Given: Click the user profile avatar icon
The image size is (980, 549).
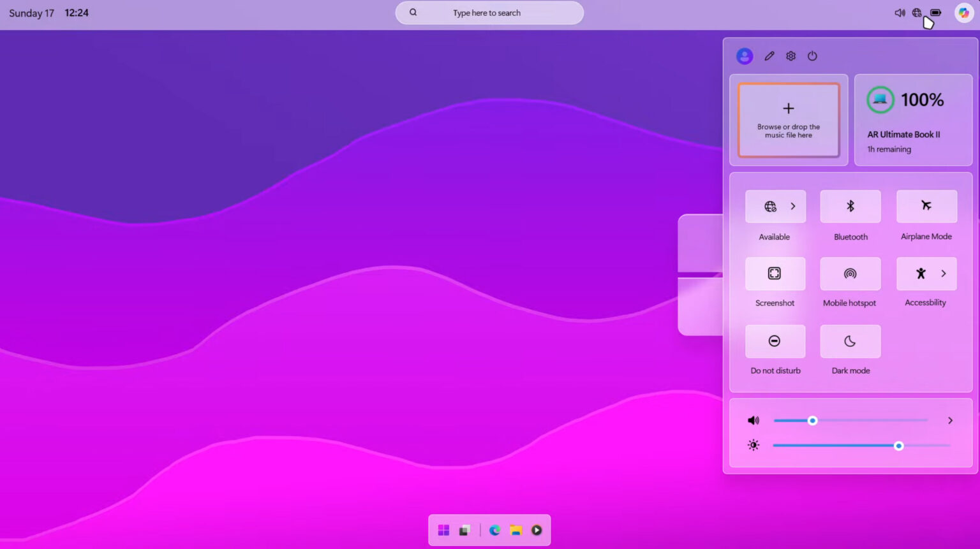Looking at the screenshot, I should pyautogui.click(x=744, y=56).
